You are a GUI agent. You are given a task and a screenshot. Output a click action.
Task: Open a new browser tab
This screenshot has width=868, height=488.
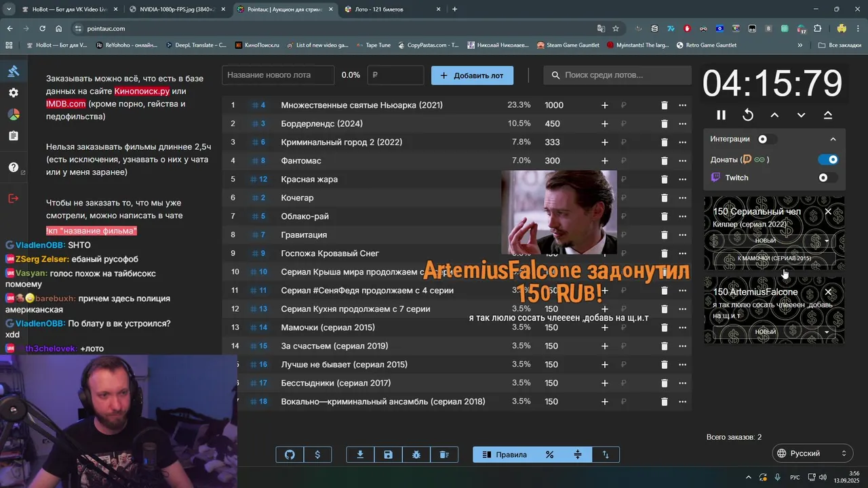(x=454, y=9)
